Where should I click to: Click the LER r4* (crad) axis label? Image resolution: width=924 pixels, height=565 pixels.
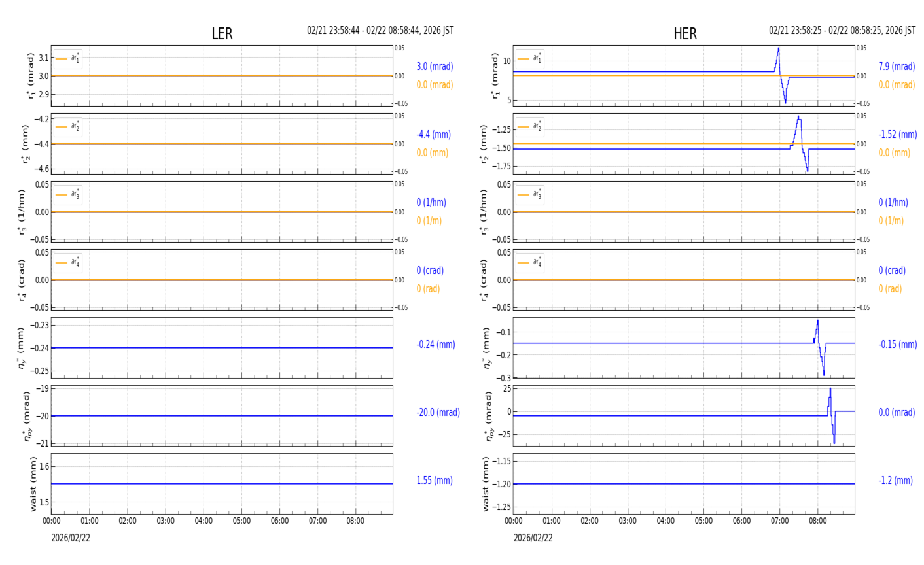click(x=21, y=280)
